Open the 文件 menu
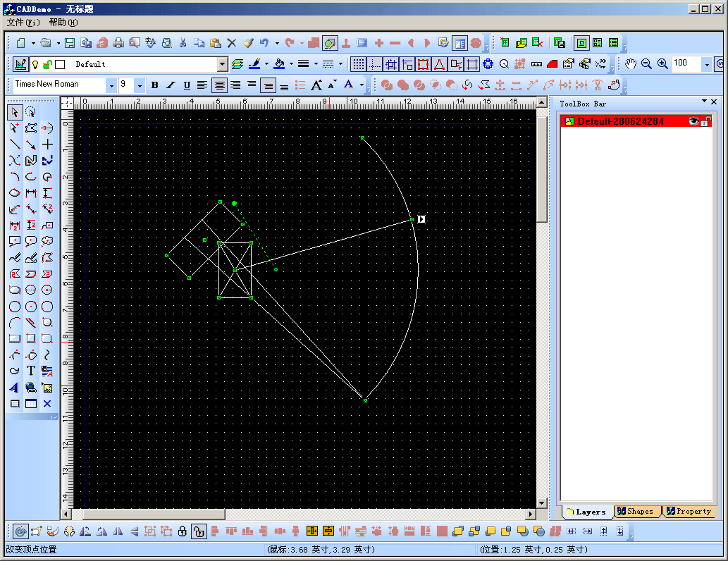Screen dimensions: 728x561 point(24,23)
